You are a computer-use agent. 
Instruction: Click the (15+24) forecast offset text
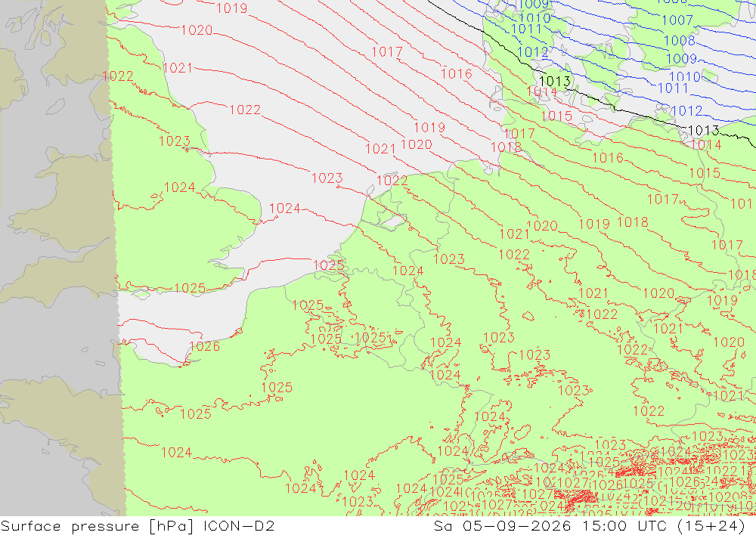[711, 525]
